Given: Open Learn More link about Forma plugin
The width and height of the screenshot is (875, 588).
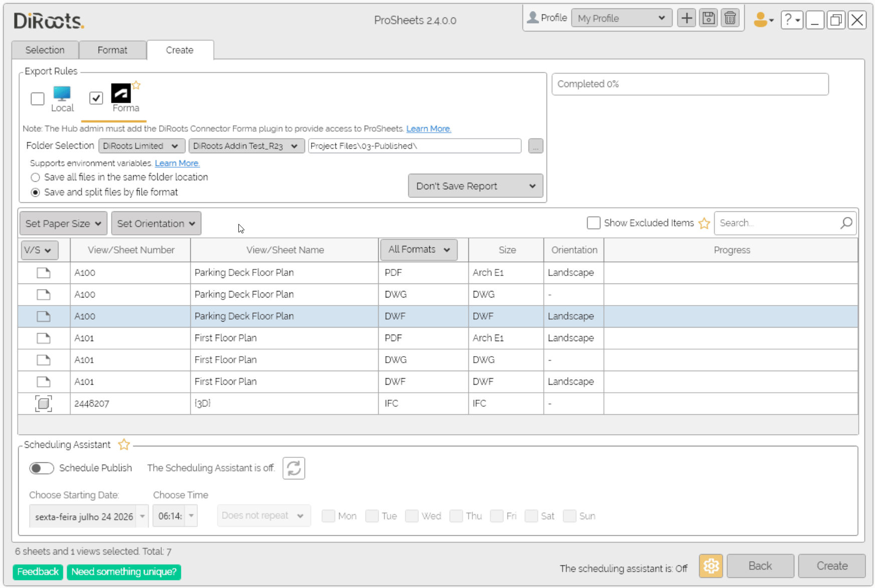Looking at the screenshot, I should [x=429, y=129].
